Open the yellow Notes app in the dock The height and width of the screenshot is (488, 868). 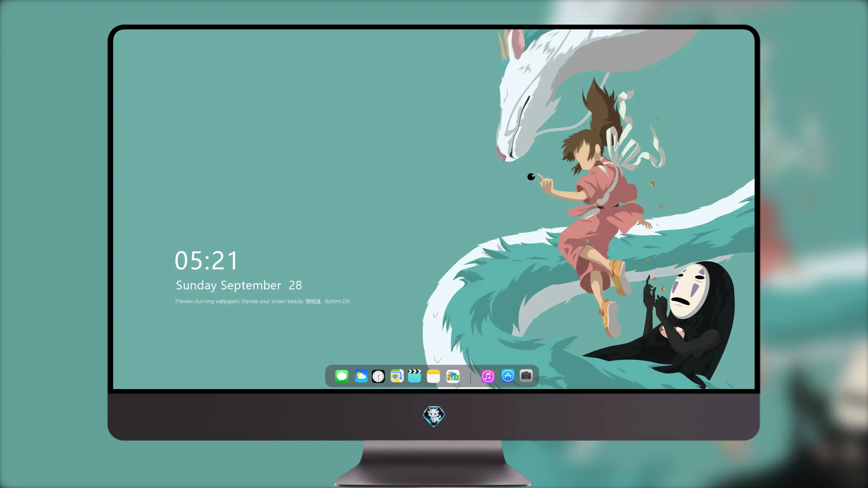pyautogui.click(x=433, y=376)
